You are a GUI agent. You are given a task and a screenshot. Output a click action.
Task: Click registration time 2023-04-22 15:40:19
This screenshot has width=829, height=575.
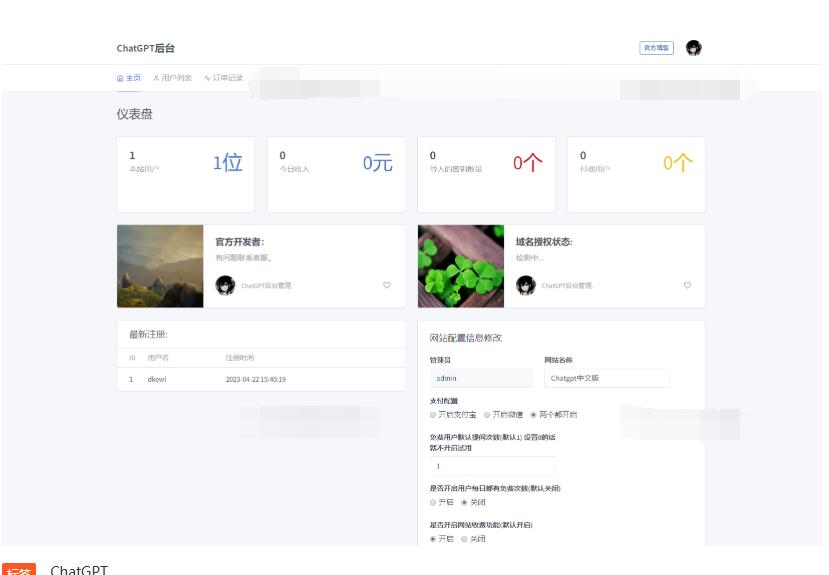pos(256,379)
